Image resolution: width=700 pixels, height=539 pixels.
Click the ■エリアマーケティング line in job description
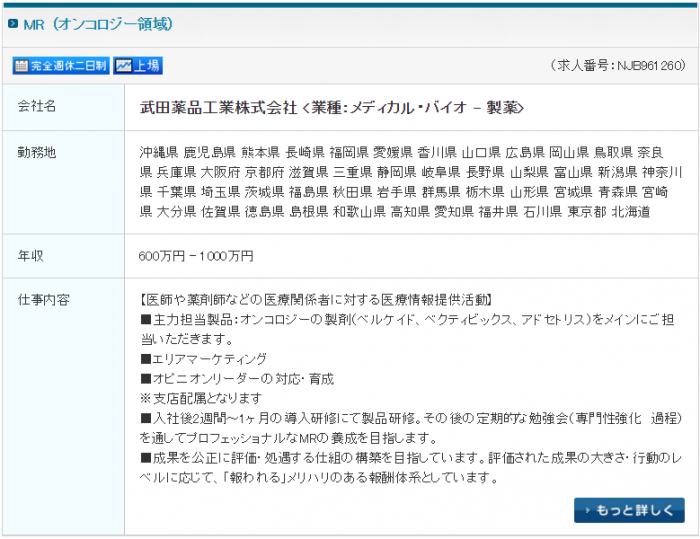204,358
